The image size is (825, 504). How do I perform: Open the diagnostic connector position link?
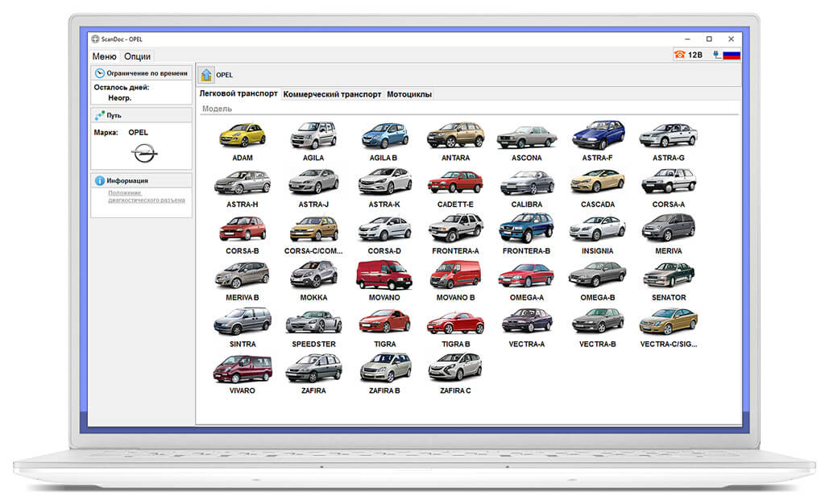point(147,196)
